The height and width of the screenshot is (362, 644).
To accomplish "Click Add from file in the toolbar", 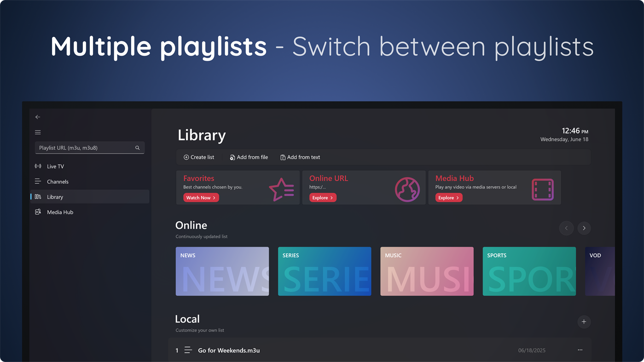I will pyautogui.click(x=249, y=157).
